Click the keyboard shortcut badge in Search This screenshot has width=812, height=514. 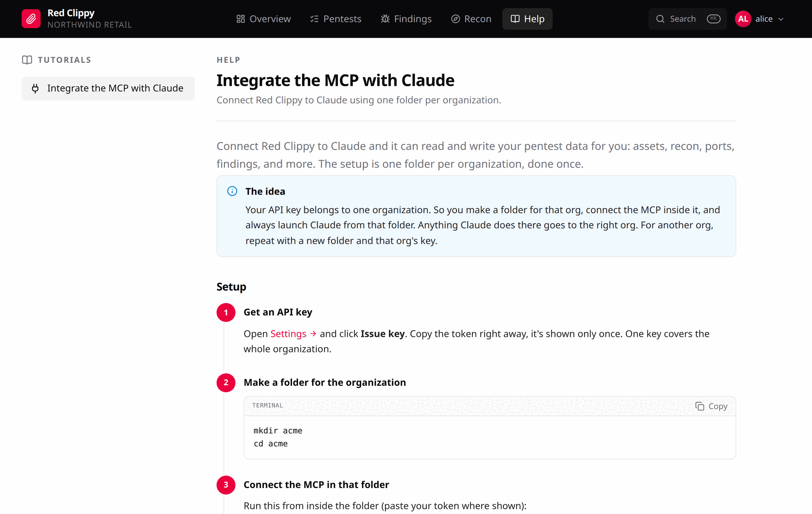pyautogui.click(x=713, y=19)
